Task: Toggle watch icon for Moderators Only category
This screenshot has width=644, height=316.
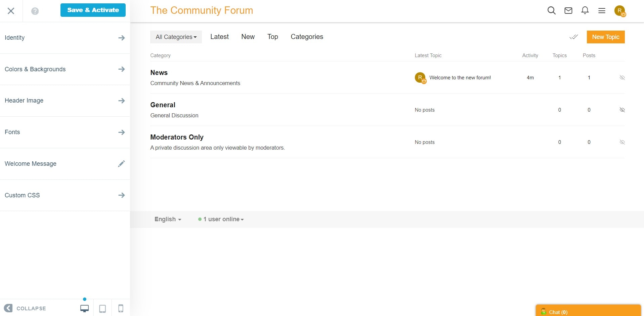Action: [622, 142]
